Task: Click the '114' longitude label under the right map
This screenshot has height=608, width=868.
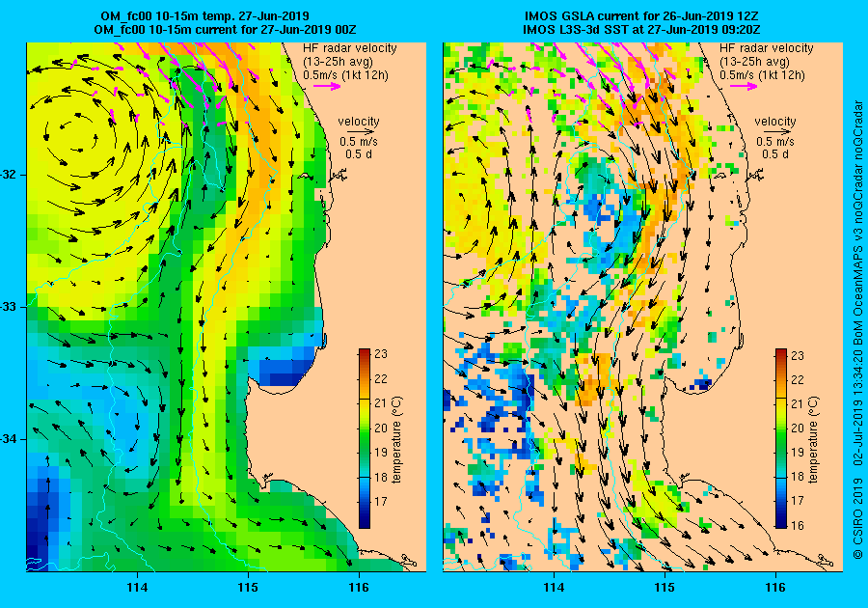Action: pos(554,588)
